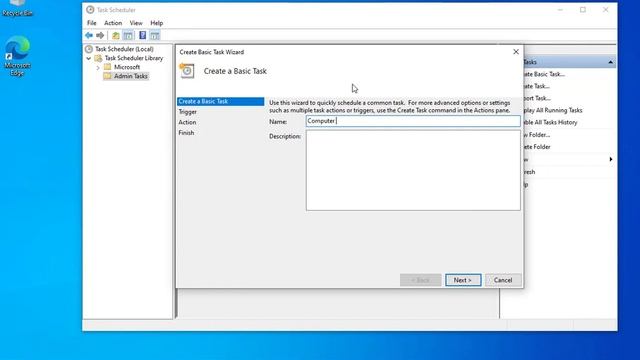Image resolution: width=640 pixels, height=360 pixels.
Task: Click the Task Scheduler title bar icon
Action: [90, 9]
